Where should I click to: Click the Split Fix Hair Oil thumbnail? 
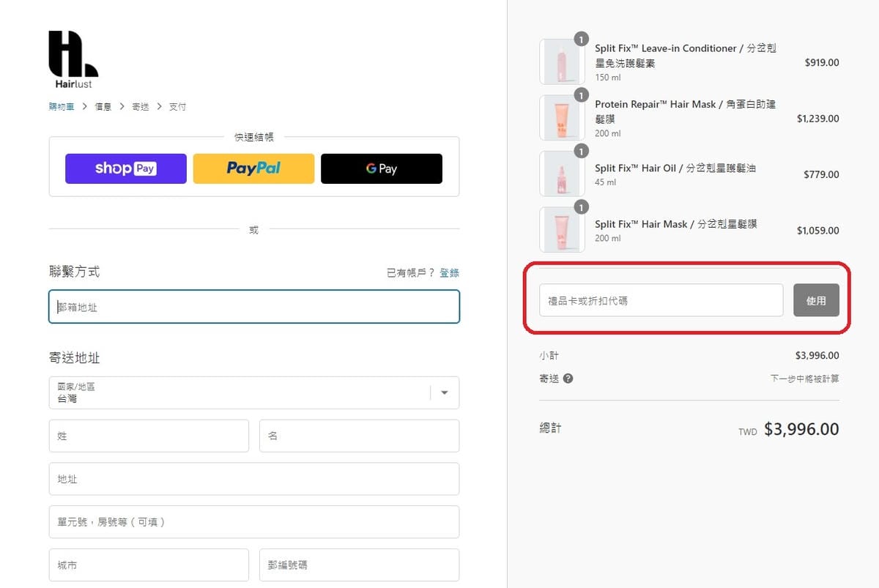point(562,174)
